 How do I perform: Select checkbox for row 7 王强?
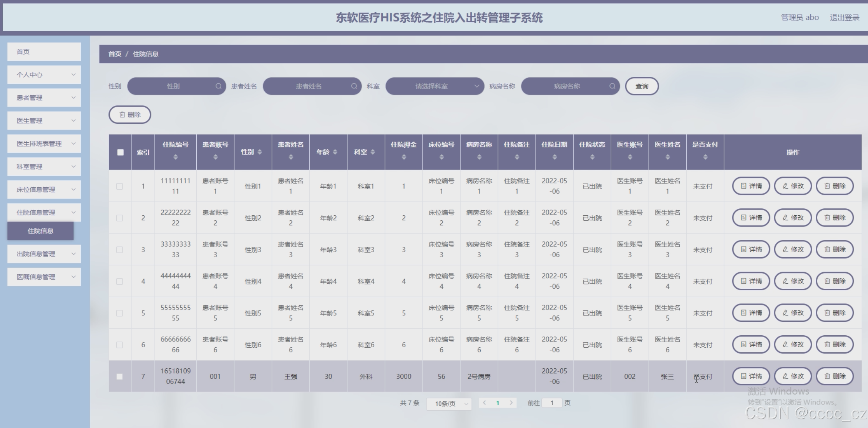click(119, 376)
